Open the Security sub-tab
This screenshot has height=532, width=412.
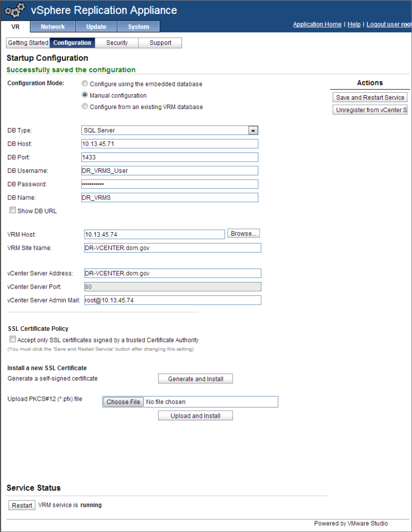click(x=117, y=43)
